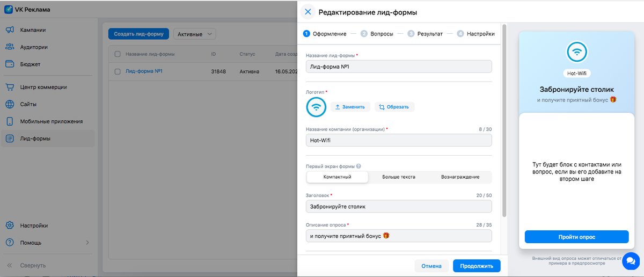Click the chat support bubble icon
Screen dimensions: 644x277
(x=630, y=260)
